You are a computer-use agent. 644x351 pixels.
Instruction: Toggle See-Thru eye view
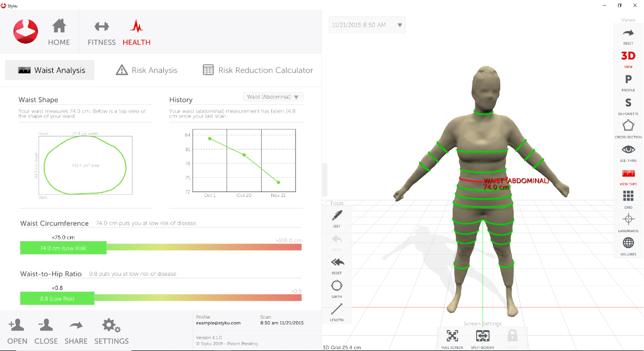coord(628,150)
